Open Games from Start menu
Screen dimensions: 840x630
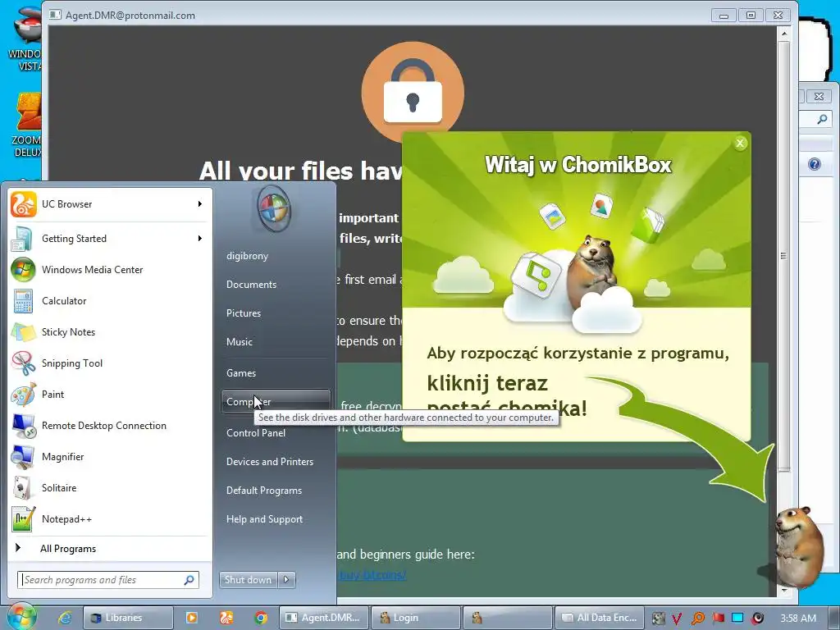pos(241,373)
